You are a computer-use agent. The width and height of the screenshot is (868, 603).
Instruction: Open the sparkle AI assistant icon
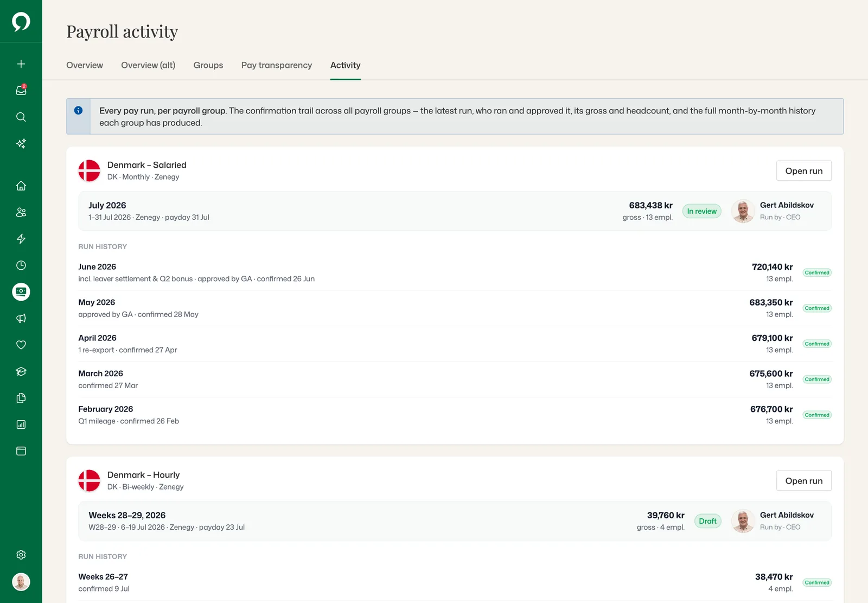[21, 143]
